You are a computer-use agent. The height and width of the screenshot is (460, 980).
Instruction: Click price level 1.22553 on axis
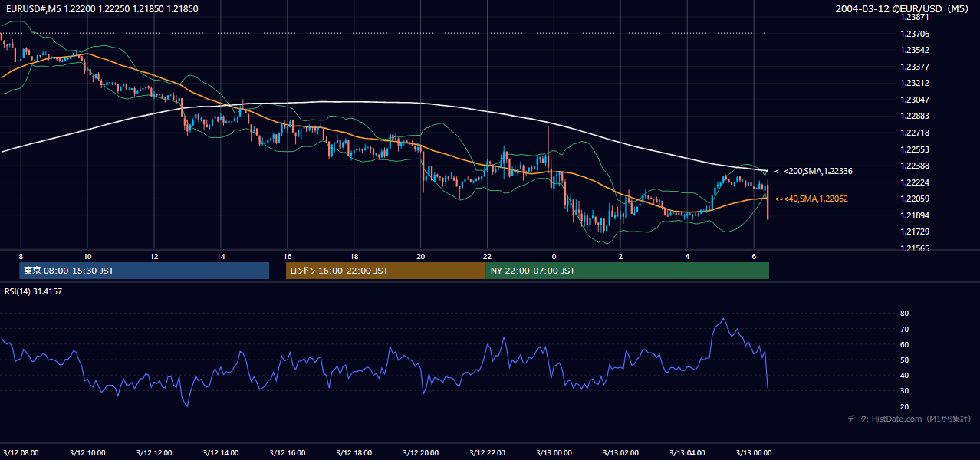coord(915,149)
